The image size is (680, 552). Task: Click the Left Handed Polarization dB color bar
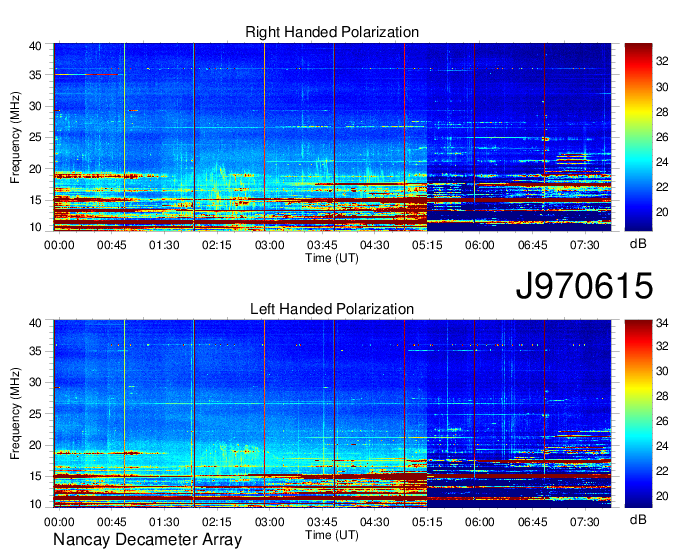click(638, 414)
